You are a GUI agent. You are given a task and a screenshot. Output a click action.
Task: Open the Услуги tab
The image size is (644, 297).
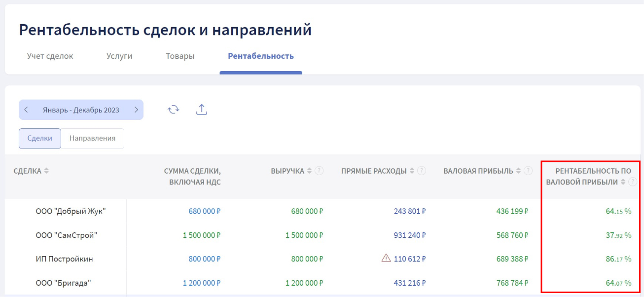point(119,56)
